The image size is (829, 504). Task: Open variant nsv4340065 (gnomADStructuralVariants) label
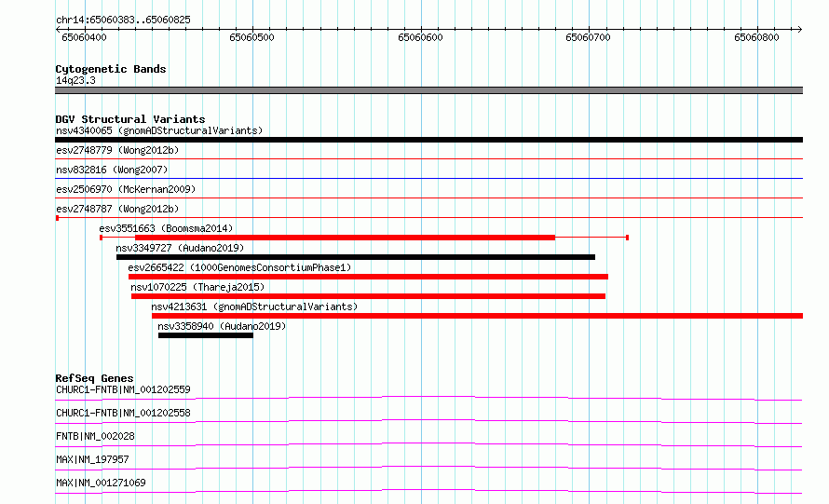click(x=159, y=130)
